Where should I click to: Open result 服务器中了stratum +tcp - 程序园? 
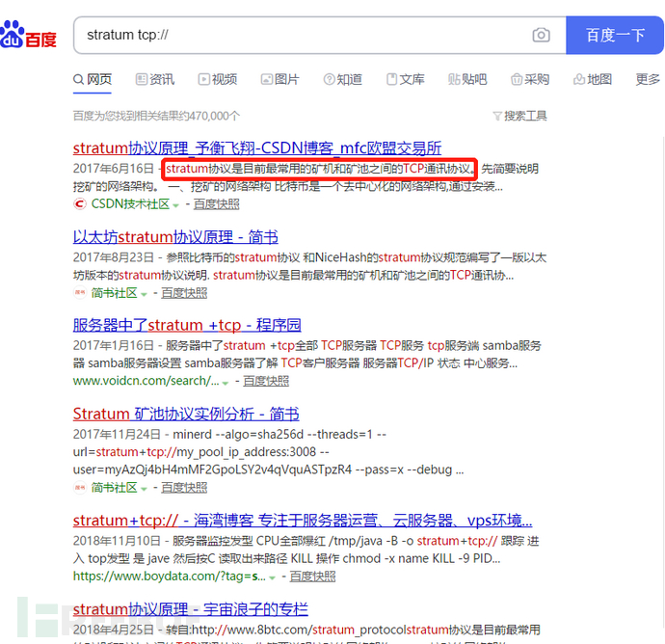point(187,325)
